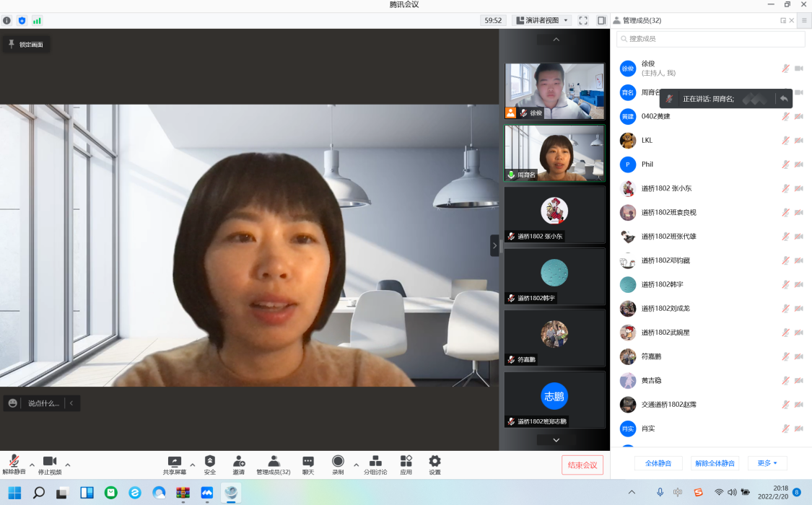Click the 共享屏幕 share screen icon
Viewport: 812px width, 505px height.
click(174, 462)
